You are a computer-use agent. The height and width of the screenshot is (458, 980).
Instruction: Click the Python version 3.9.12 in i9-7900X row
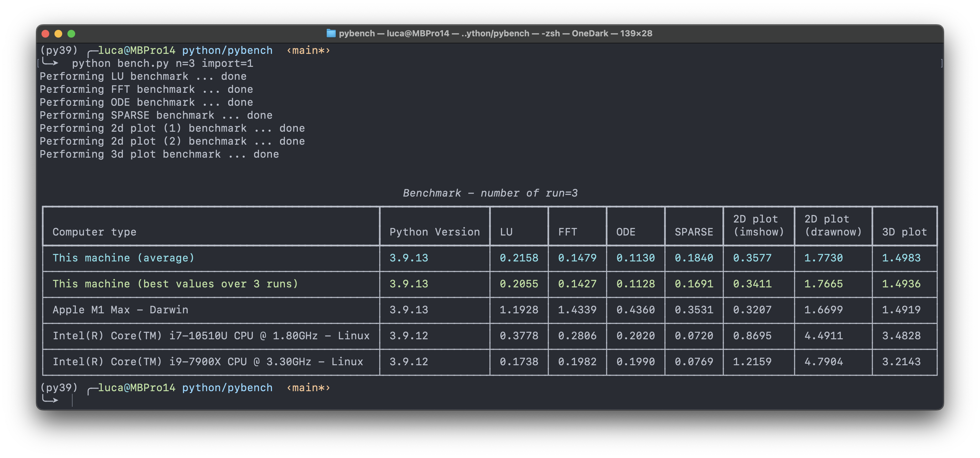[x=409, y=361]
